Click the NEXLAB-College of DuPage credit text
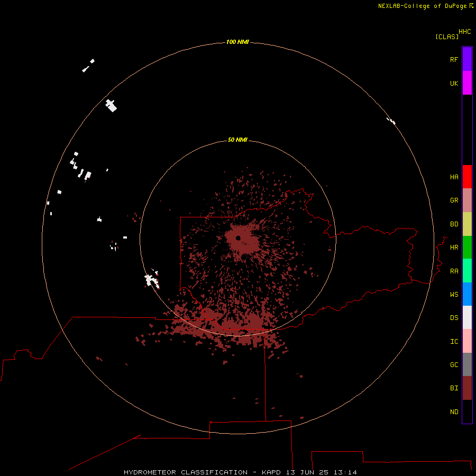Image resolution: width=476 pixels, height=476 pixels. click(x=422, y=6)
